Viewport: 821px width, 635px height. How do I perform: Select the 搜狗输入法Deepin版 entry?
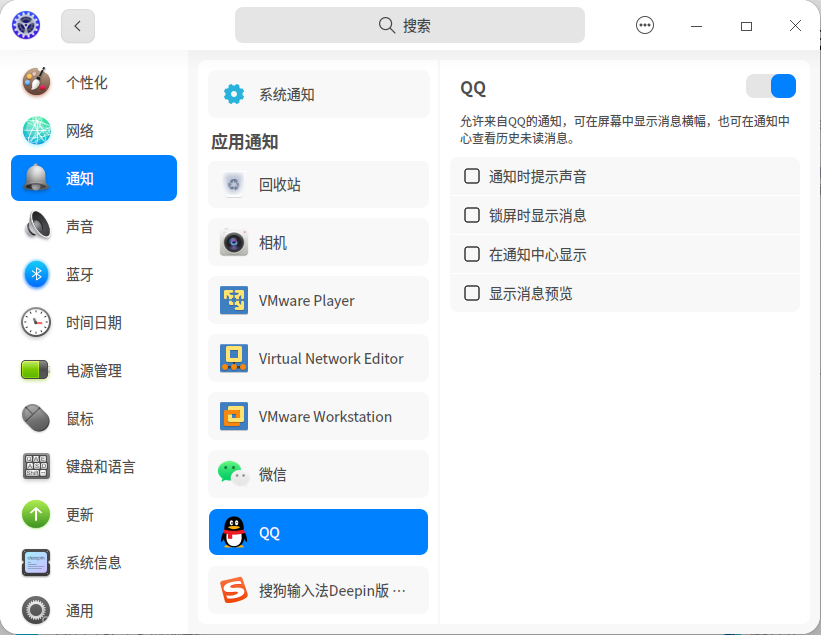pos(319,590)
